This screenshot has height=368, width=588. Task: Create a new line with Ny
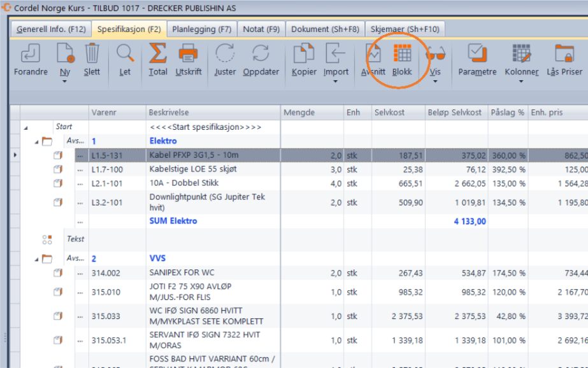[65, 53]
